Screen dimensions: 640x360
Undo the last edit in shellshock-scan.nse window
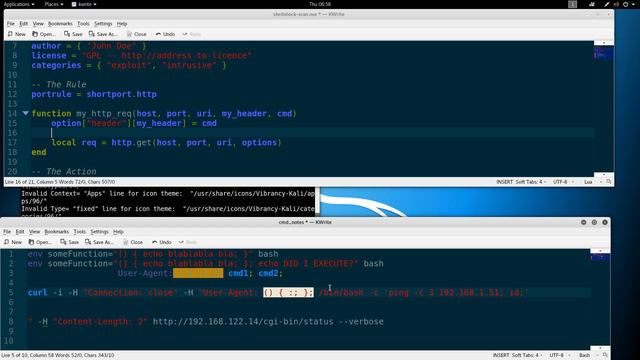(165, 34)
